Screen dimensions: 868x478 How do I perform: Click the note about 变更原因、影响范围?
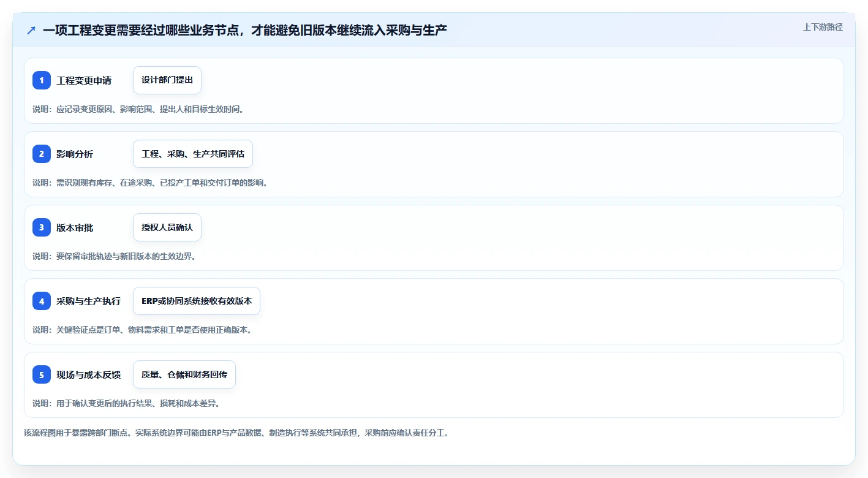point(139,109)
